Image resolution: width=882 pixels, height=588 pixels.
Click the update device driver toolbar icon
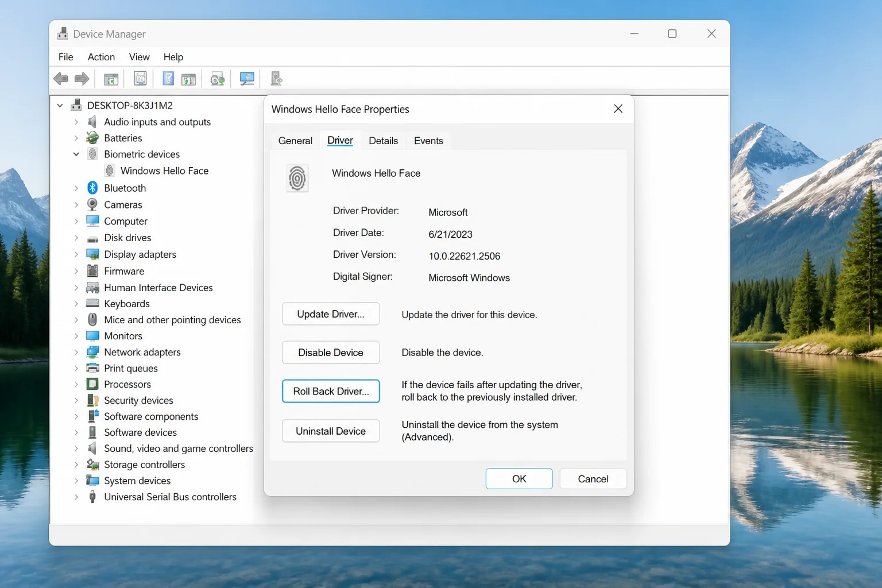218,79
